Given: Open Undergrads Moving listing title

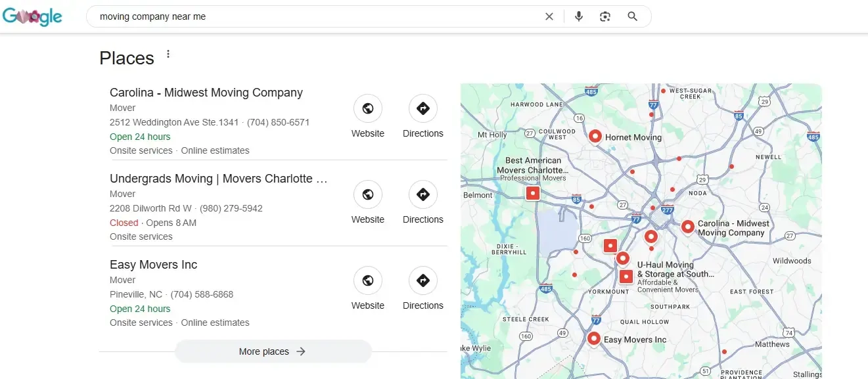Looking at the screenshot, I should [x=218, y=179].
